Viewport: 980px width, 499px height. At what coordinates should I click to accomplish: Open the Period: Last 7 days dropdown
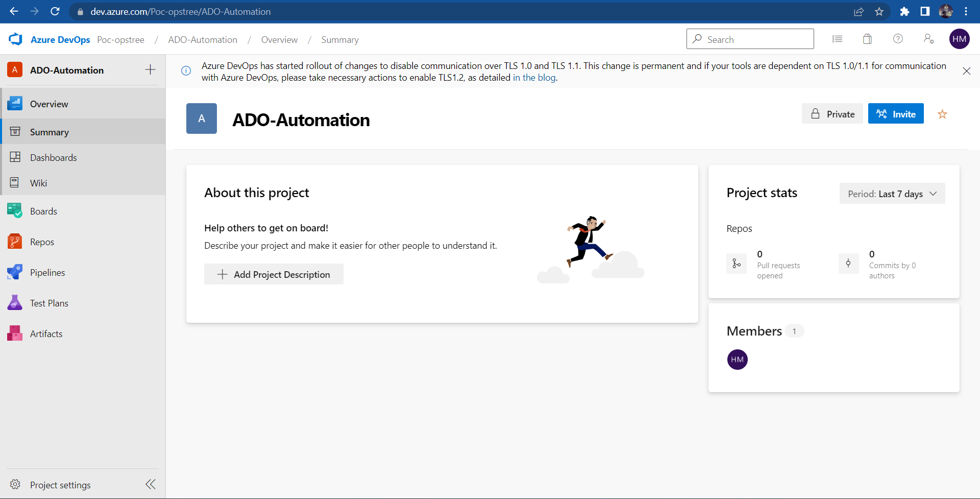pos(892,194)
